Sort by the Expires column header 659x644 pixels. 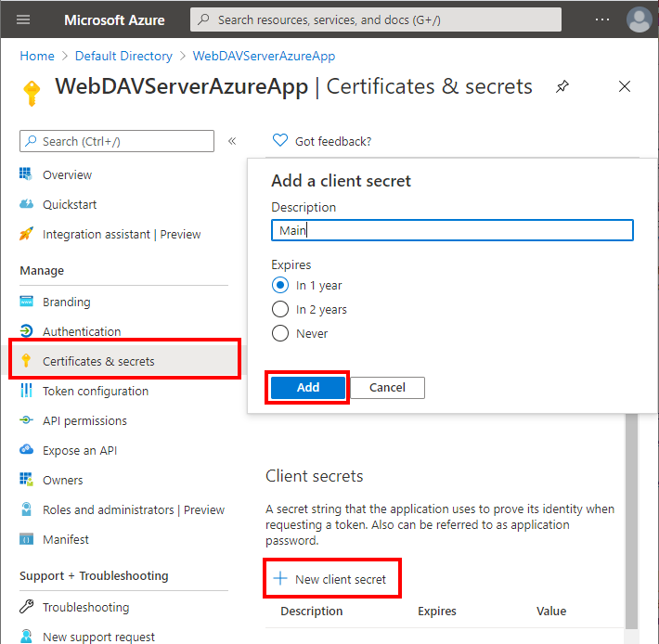pos(436,611)
